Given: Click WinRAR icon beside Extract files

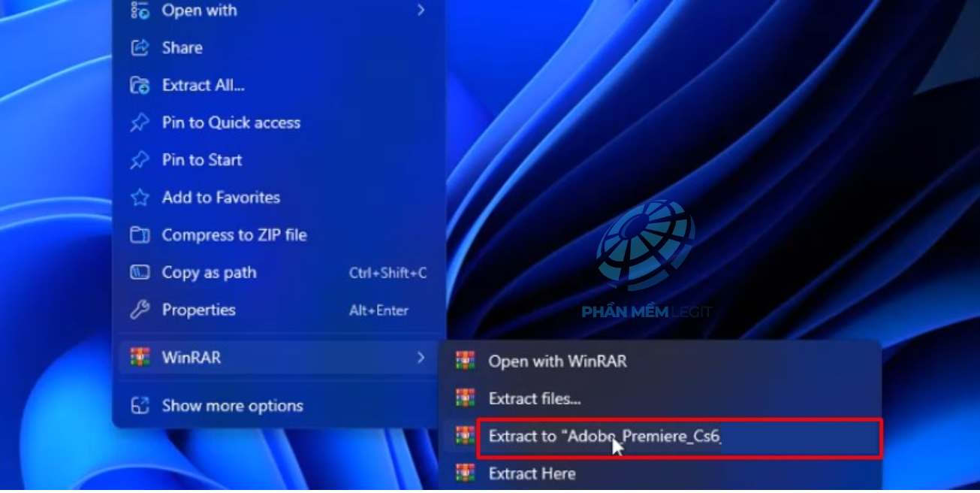Looking at the screenshot, I should coord(466,398).
